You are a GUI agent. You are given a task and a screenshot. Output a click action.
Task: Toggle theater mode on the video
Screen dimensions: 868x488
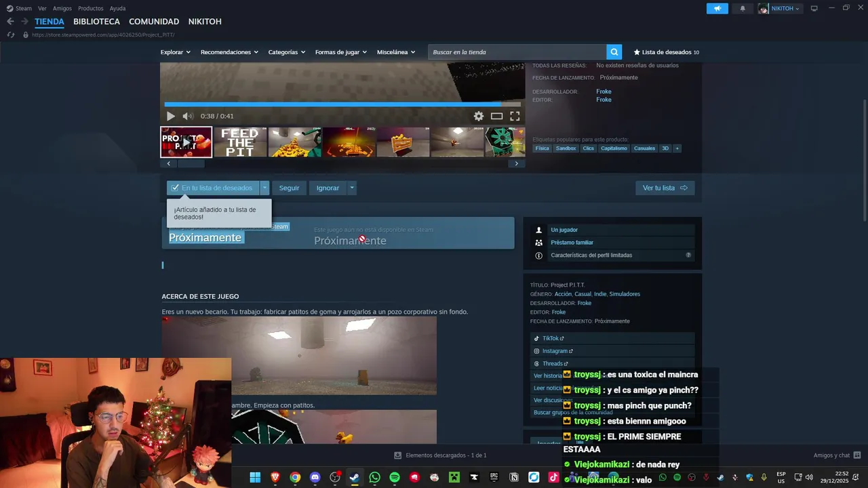[497, 116]
